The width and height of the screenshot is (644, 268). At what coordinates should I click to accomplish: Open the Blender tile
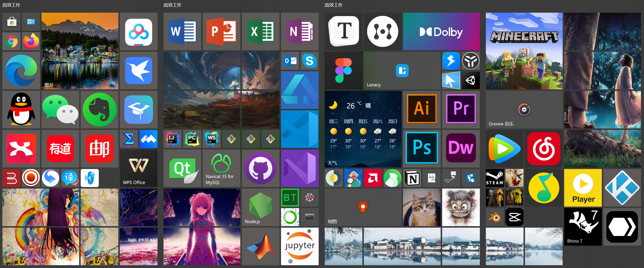[494, 217]
